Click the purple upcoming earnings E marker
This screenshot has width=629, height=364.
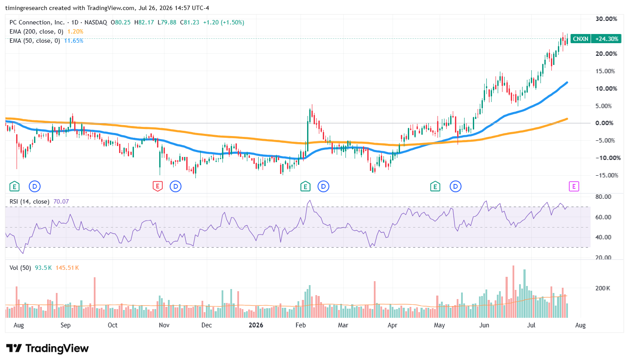pos(574,187)
